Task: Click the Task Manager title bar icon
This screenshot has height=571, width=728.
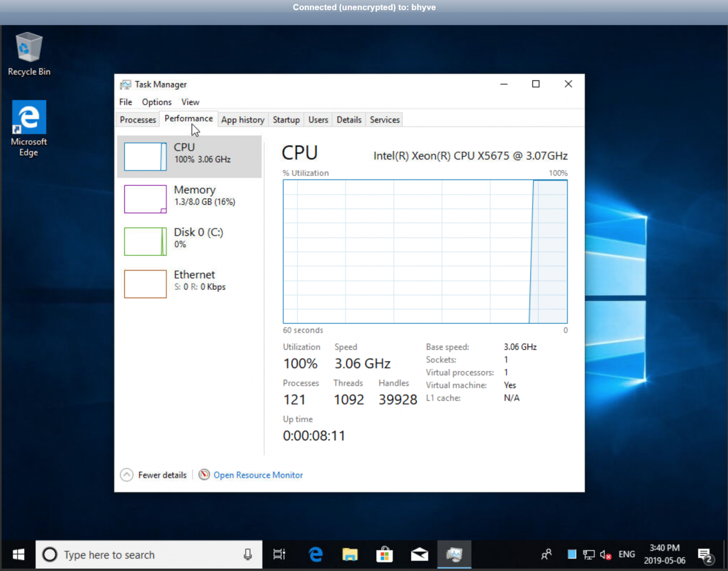Action: pyautogui.click(x=125, y=85)
